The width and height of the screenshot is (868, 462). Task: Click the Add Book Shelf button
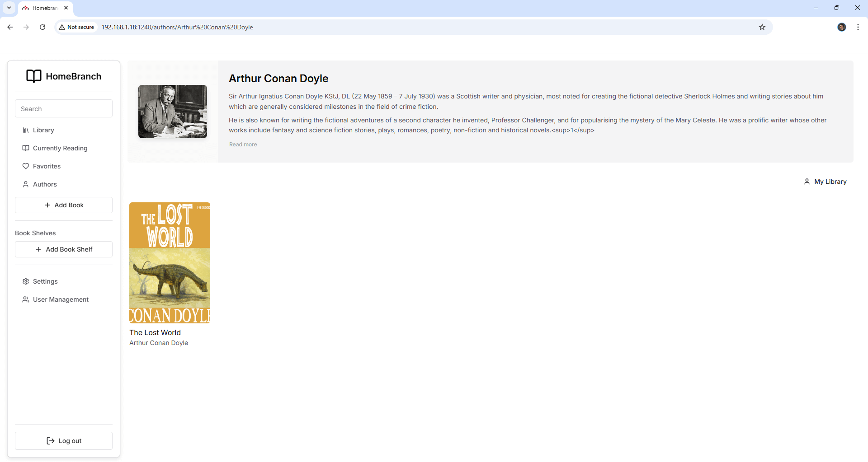point(64,249)
